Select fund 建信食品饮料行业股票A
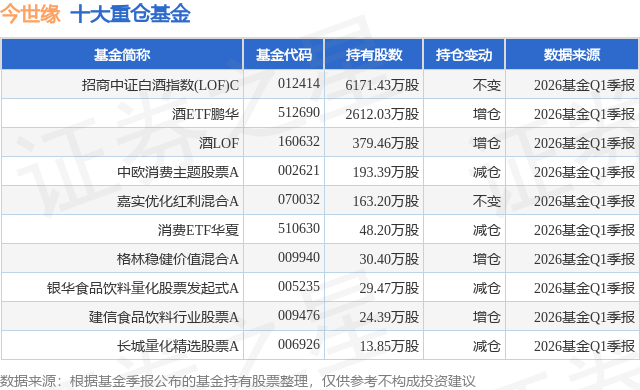640x390 pixels. 164,317
